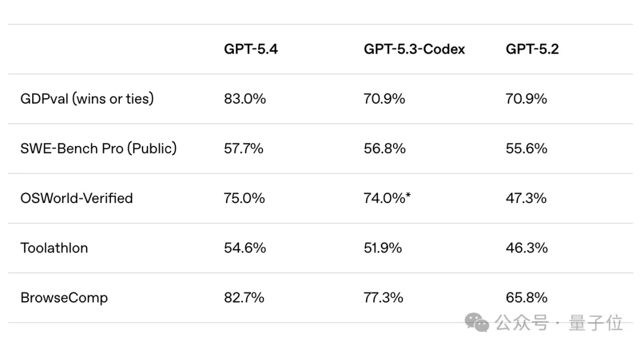Click the 65.8% BrowseComp cell
Screen dimensions: 644x349
tap(527, 297)
